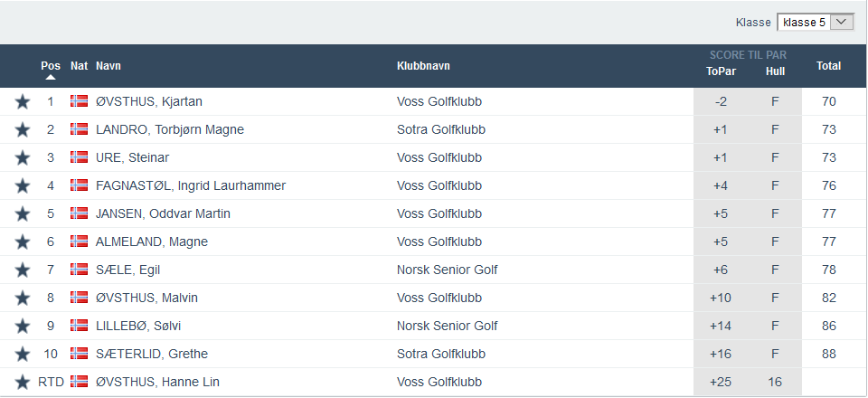Favorite SÆLE, Egil with the star
Viewport: 868px width, 398px height.
[x=23, y=270]
